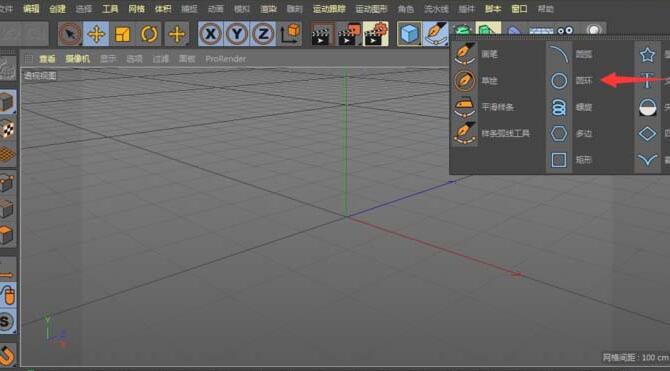The width and height of the screenshot is (670, 371).
Task: Open the 体积 Volume menu
Action: (x=163, y=9)
